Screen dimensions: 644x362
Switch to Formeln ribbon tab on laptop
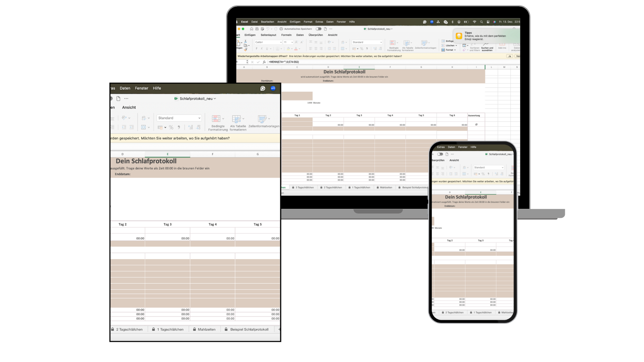tap(286, 35)
